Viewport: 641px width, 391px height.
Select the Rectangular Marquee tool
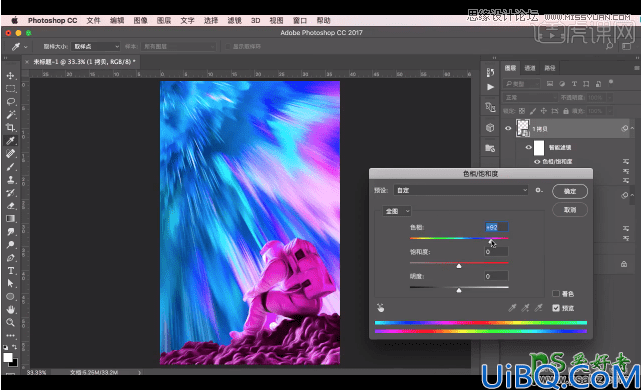[x=11, y=88]
